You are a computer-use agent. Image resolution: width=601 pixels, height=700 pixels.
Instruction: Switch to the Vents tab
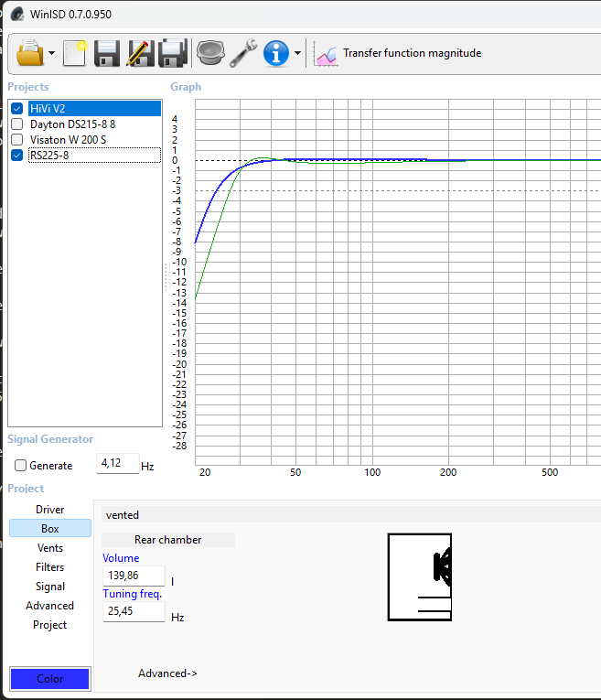(50, 548)
